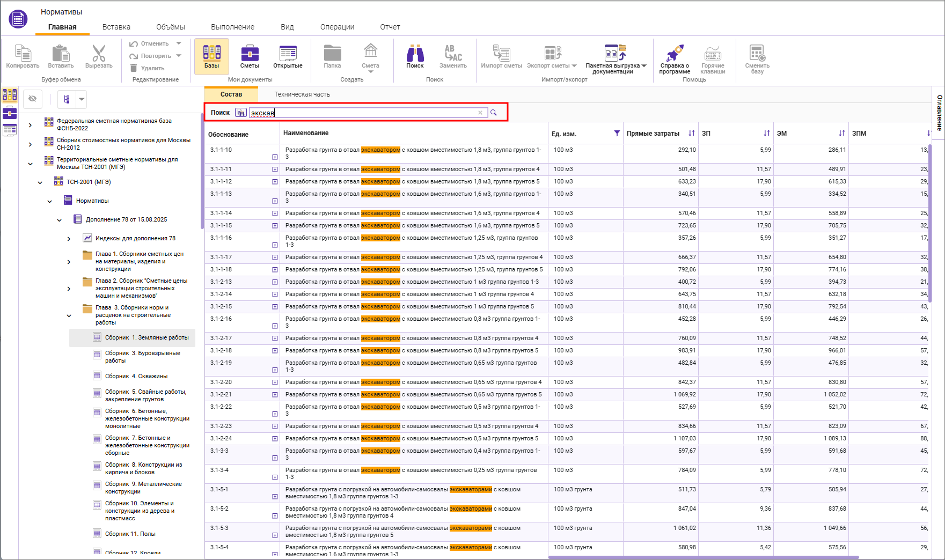Collapse the Дополнение 78 от 15.08.2025 node
The height and width of the screenshot is (560, 945).
(60, 220)
